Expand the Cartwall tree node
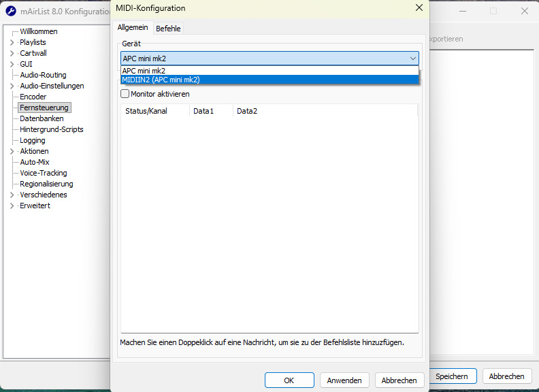The image size is (539, 392). click(12, 53)
